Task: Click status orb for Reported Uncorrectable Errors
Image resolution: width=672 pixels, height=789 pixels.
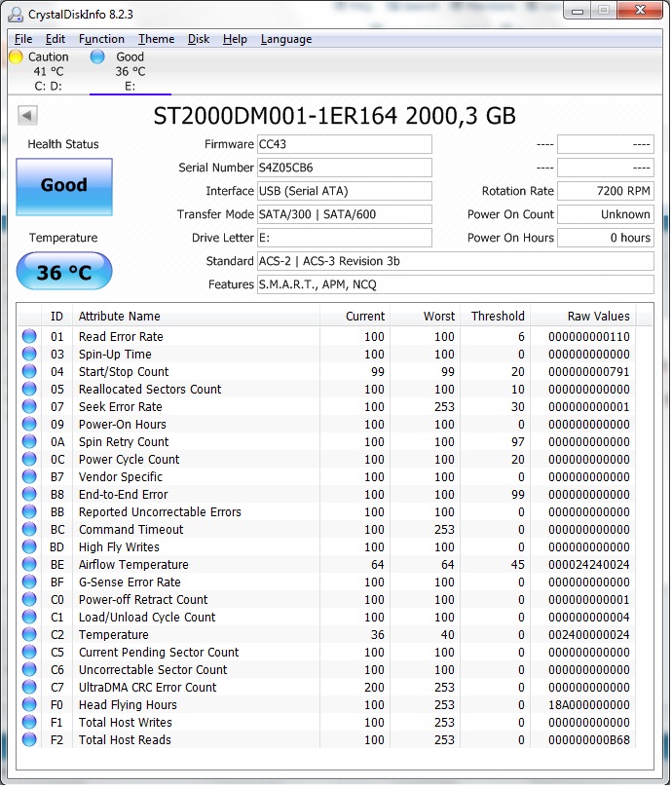Action: (x=29, y=511)
